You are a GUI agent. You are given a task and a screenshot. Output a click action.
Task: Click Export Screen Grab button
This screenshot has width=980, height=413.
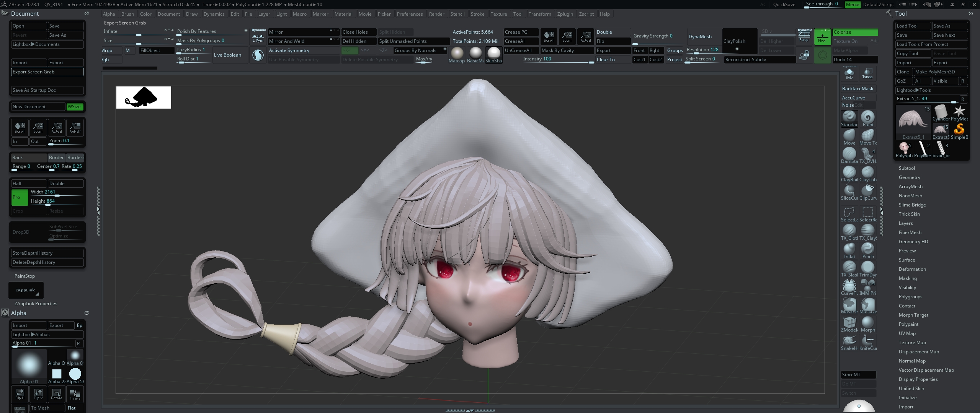point(47,72)
